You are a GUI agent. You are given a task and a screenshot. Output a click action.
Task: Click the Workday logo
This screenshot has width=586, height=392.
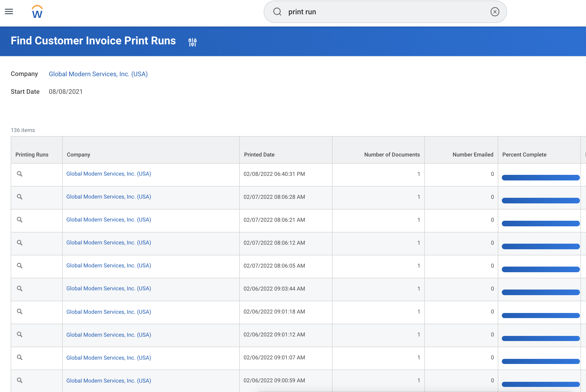pyautogui.click(x=36, y=11)
